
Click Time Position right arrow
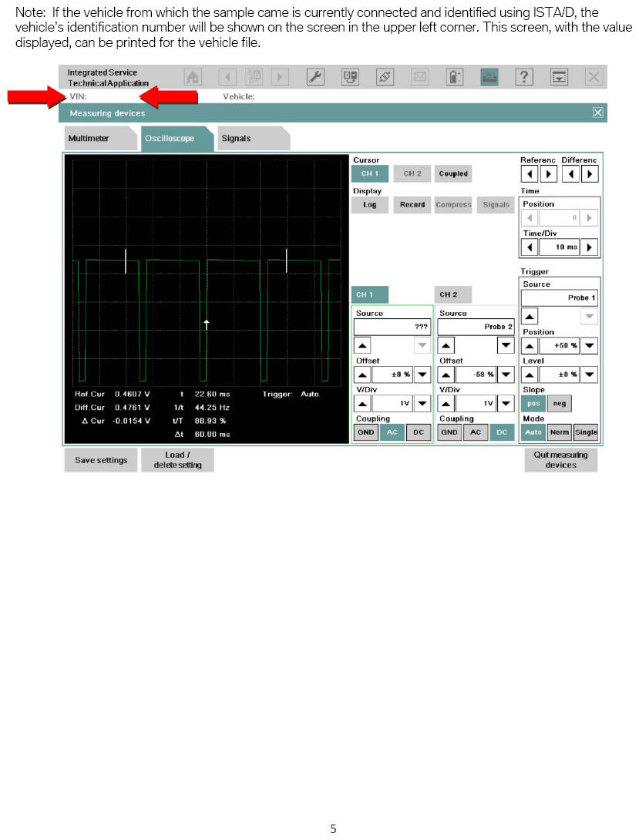(x=589, y=218)
